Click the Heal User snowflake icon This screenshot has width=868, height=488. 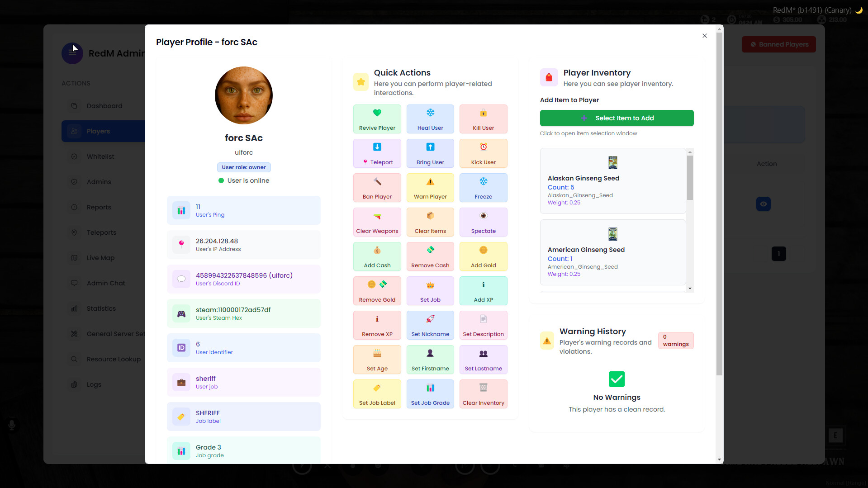pos(430,113)
